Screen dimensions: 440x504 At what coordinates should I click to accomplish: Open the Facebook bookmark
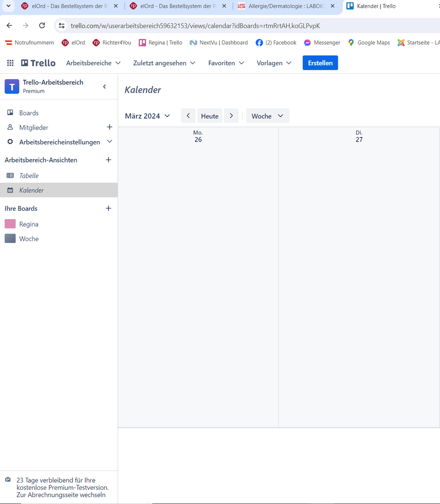276,42
